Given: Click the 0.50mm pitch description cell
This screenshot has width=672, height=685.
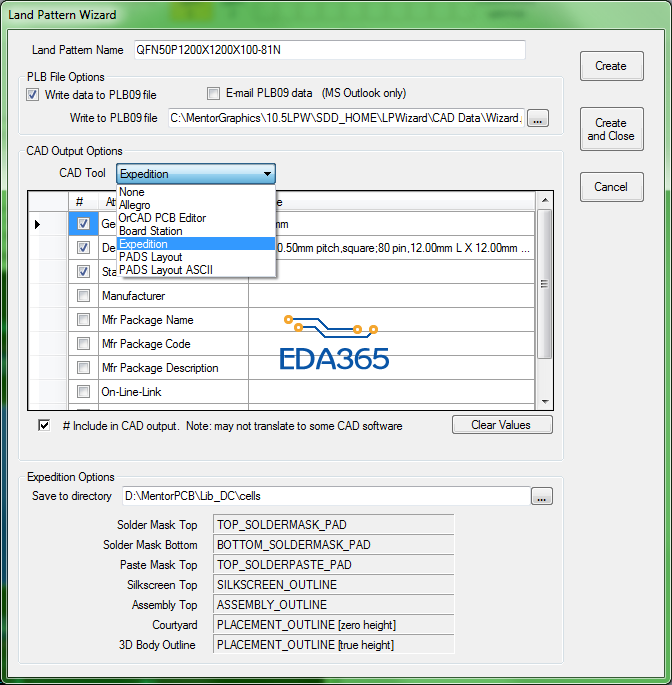Looking at the screenshot, I should click(x=404, y=248).
